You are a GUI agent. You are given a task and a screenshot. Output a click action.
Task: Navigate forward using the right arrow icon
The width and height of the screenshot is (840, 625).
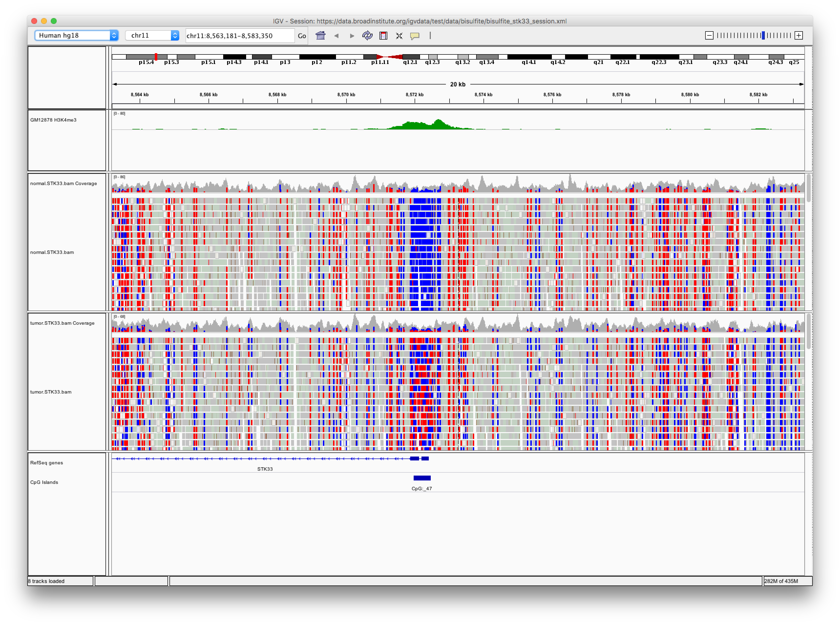pyautogui.click(x=352, y=35)
